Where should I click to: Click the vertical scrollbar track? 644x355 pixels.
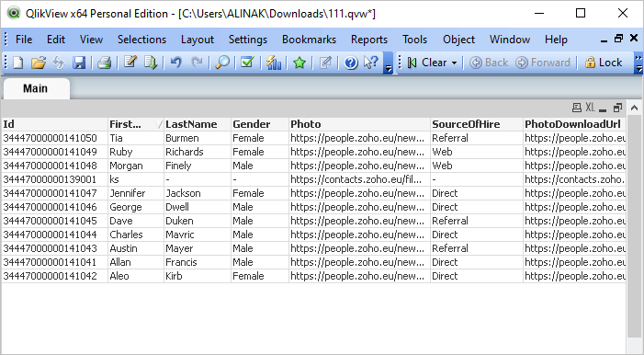point(634,226)
